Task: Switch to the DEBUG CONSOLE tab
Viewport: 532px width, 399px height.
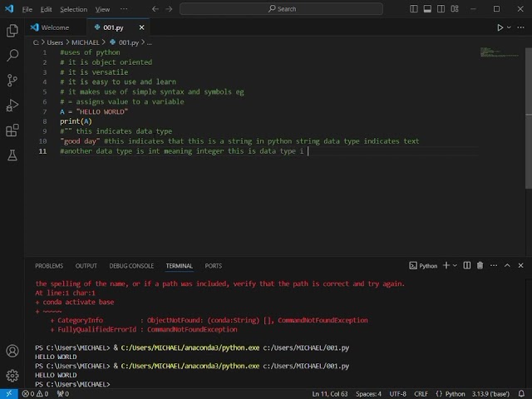Action: 131,266
